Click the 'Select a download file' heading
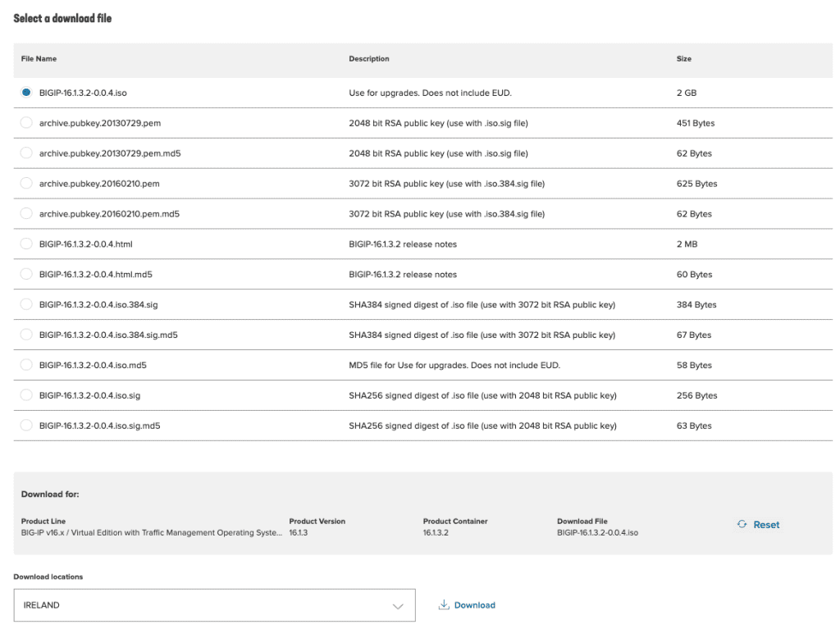The image size is (840, 629). point(62,18)
